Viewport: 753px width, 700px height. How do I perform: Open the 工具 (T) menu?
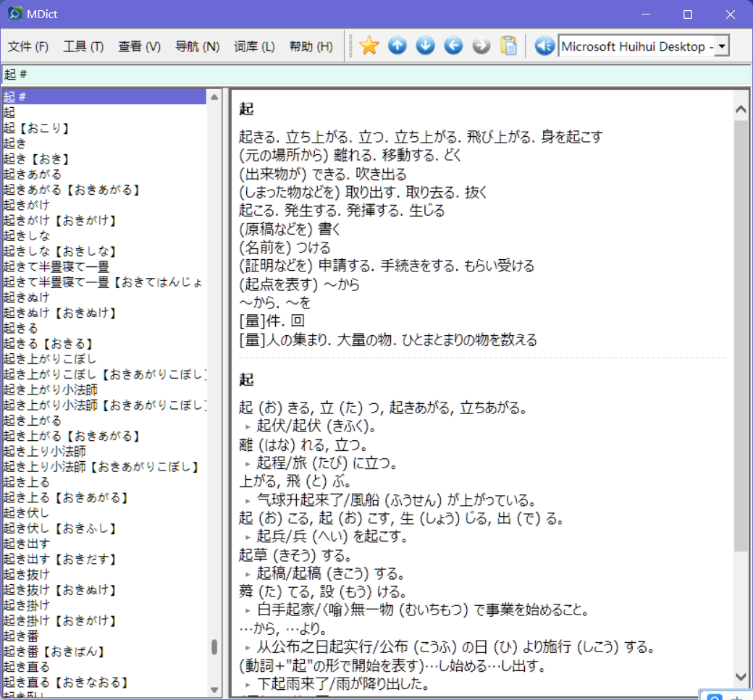(x=83, y=46)
